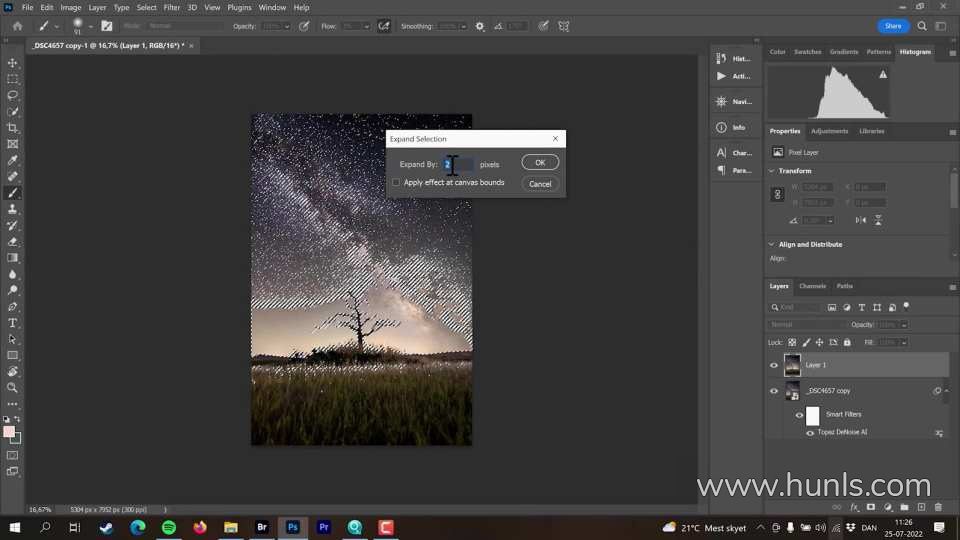960x540 pixels.
Task: Collapse the Transform section in Properties
Action: pos(771,171)
